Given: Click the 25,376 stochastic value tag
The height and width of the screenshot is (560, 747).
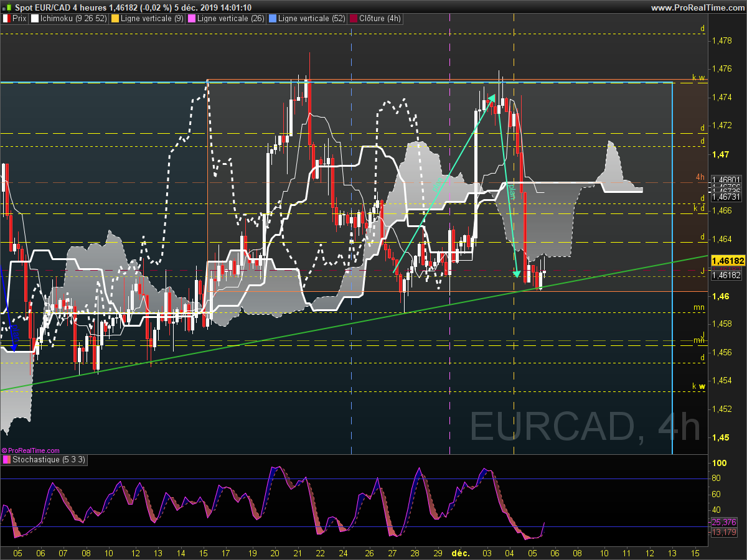Looking at the screenshot, I should pos(725,522).
